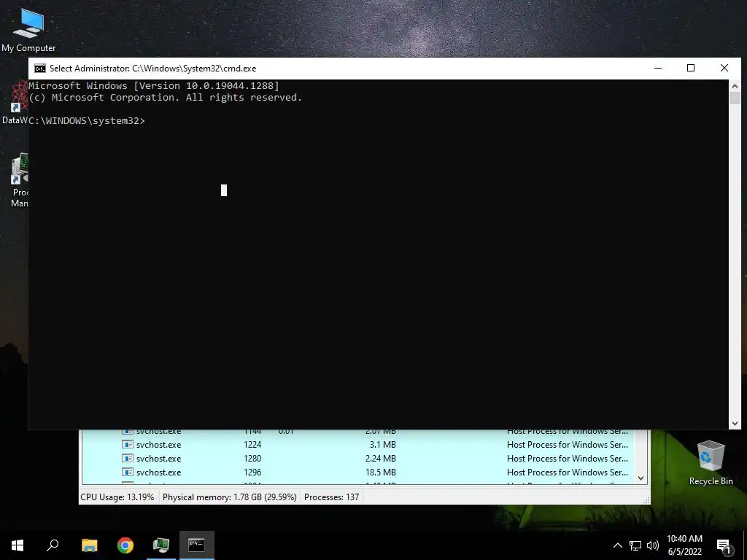Click the 18.5 MB memory value
747x560 pixels.
coord(380,472)
